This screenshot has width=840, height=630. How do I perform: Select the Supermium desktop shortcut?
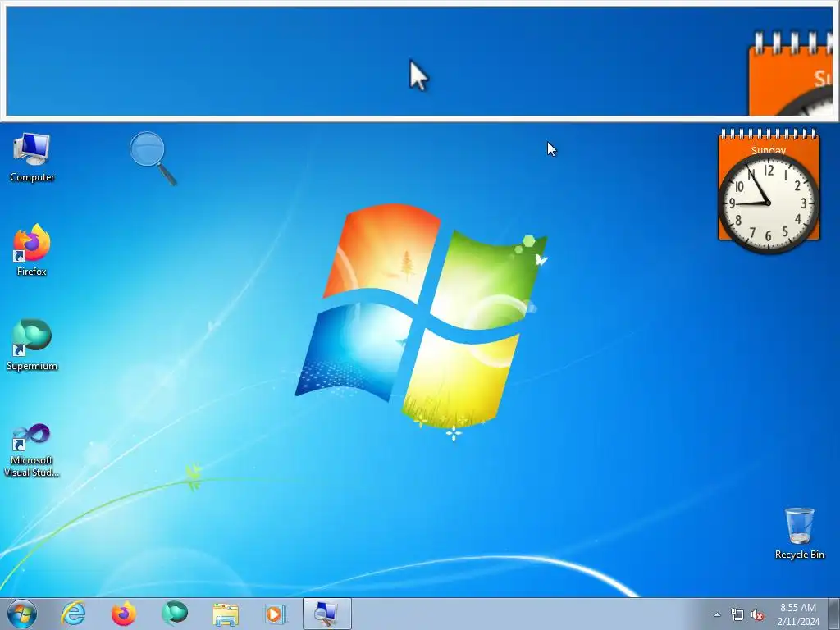[x=32, y=345]
